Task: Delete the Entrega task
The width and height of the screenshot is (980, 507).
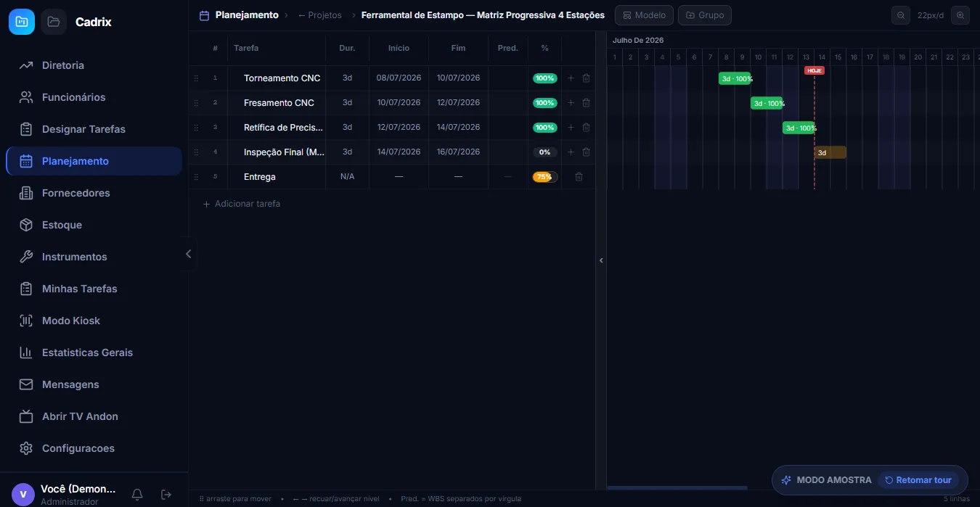Action: click(x=579, y=177)
